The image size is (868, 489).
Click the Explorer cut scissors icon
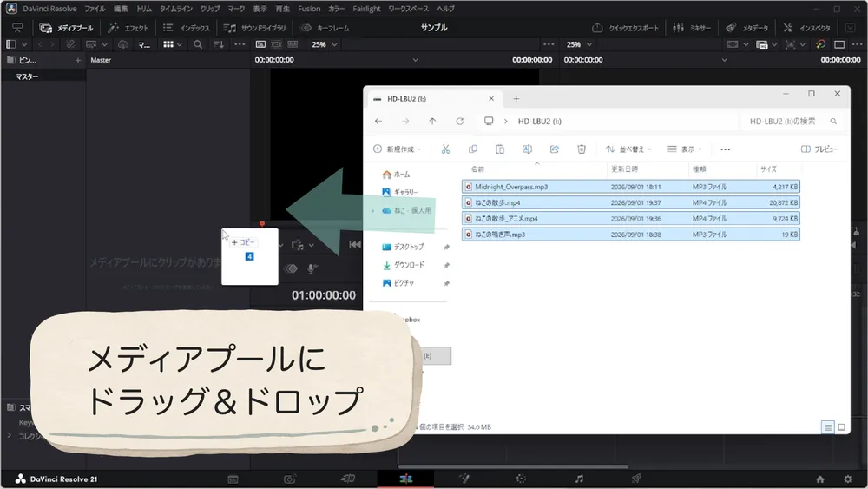coord(445,149)
